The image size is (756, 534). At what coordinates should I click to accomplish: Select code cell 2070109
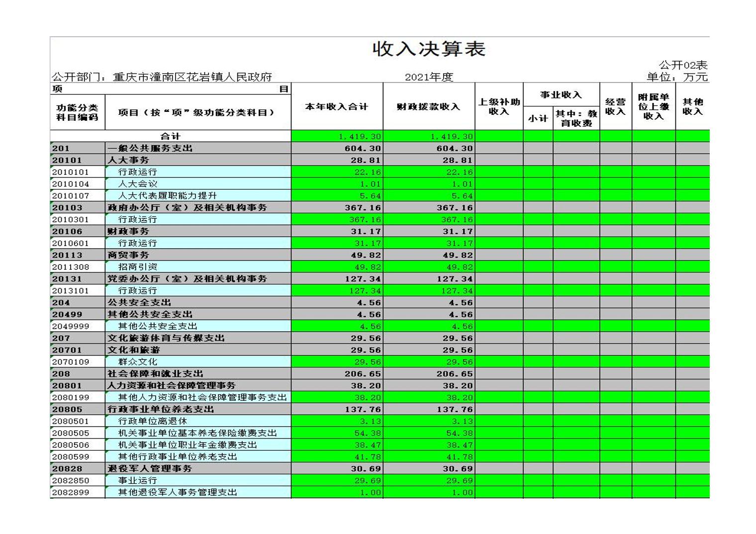coord(78,362)
